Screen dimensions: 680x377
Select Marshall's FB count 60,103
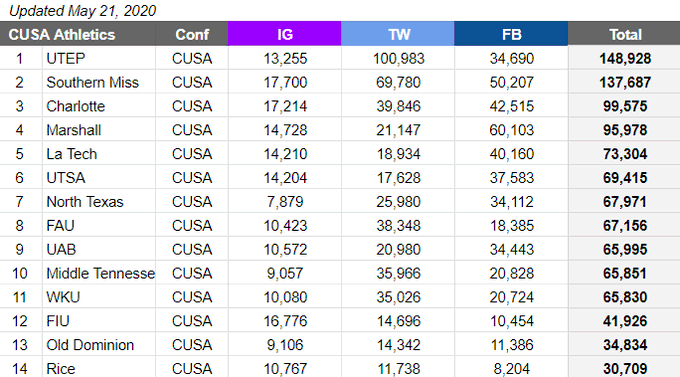(511, 130)
